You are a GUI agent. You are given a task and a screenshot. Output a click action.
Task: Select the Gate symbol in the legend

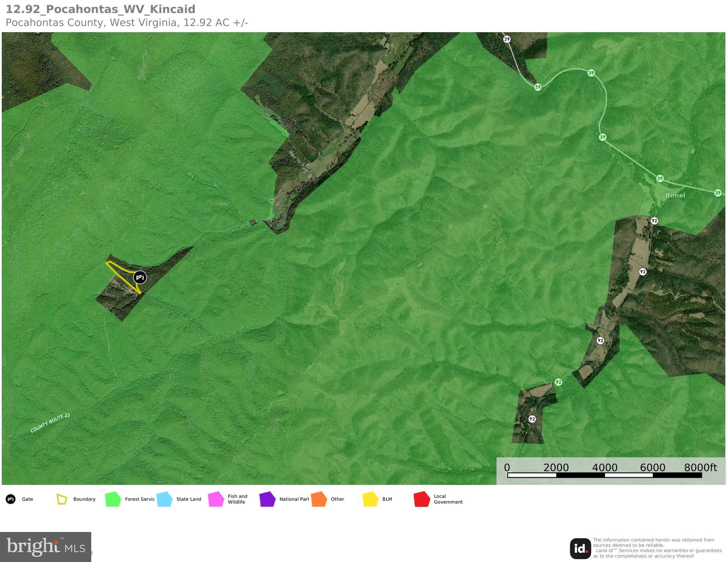pos(11,499)
